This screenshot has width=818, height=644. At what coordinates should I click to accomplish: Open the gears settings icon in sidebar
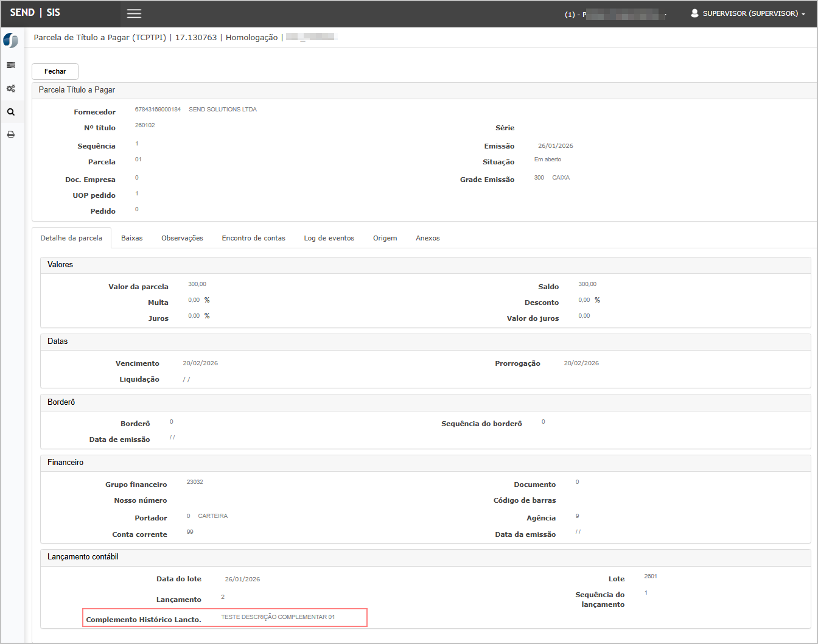11,88
